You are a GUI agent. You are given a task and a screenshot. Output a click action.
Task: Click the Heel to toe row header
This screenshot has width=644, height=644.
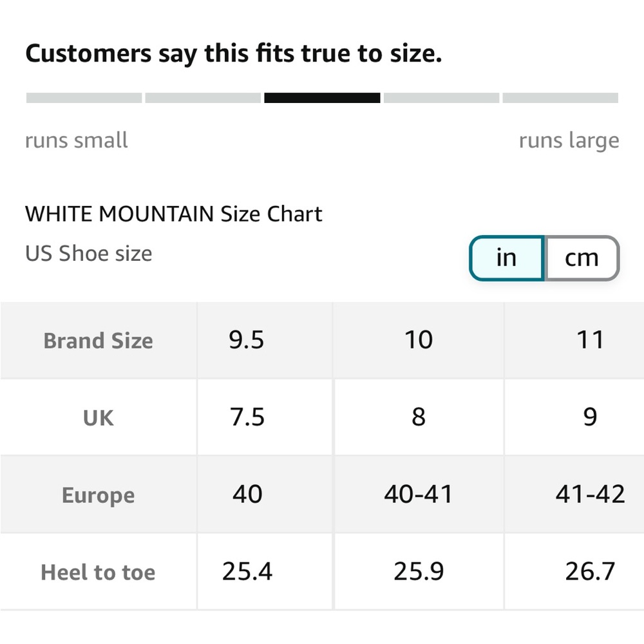(x=98, y=572)
